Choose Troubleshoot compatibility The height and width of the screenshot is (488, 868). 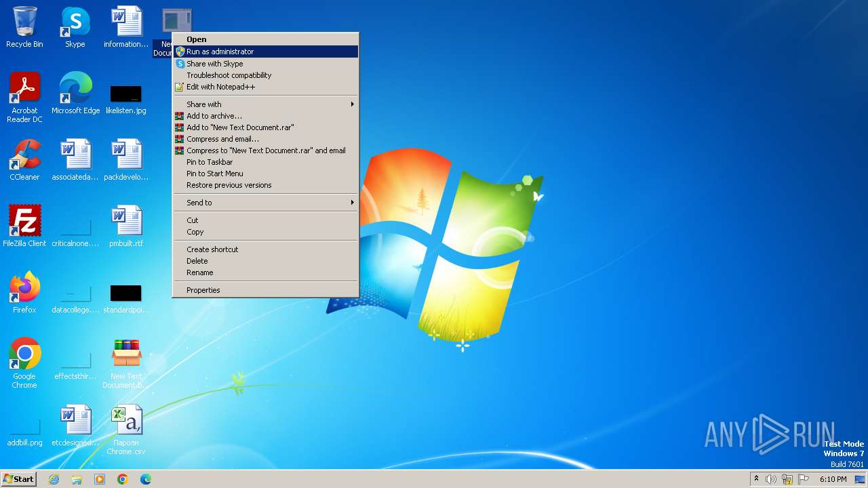point(265,75)
